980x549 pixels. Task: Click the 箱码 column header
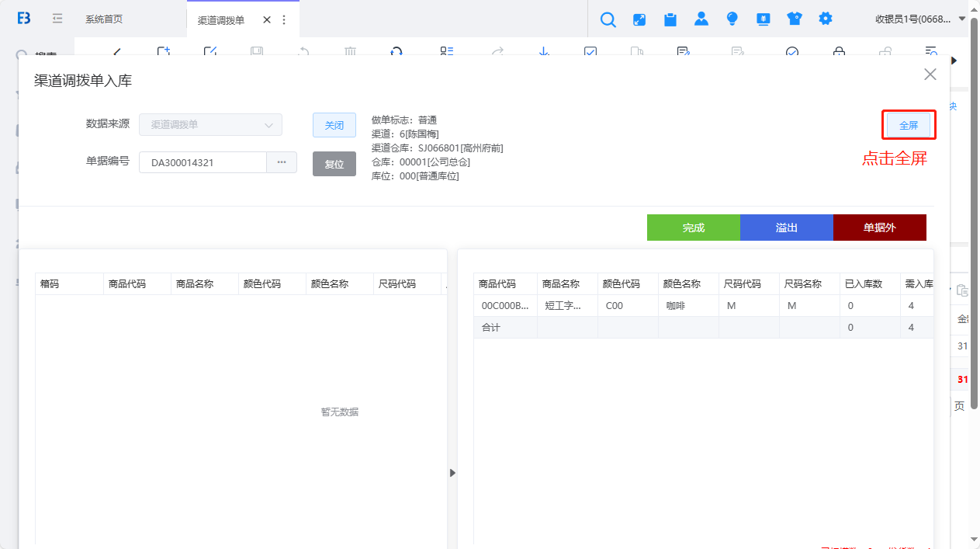tap(69, 284)
